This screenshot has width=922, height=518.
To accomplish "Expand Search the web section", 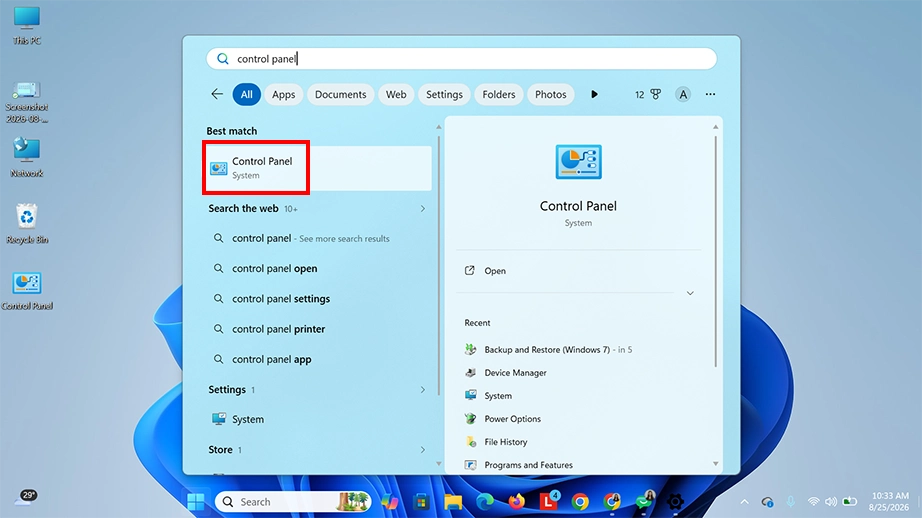I will pos(422,209).
